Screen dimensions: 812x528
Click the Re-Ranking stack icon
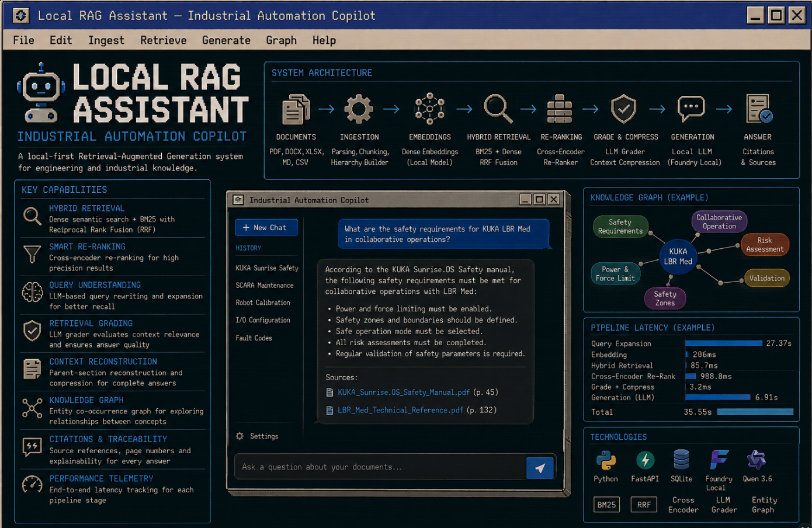[x=560, y=109]
